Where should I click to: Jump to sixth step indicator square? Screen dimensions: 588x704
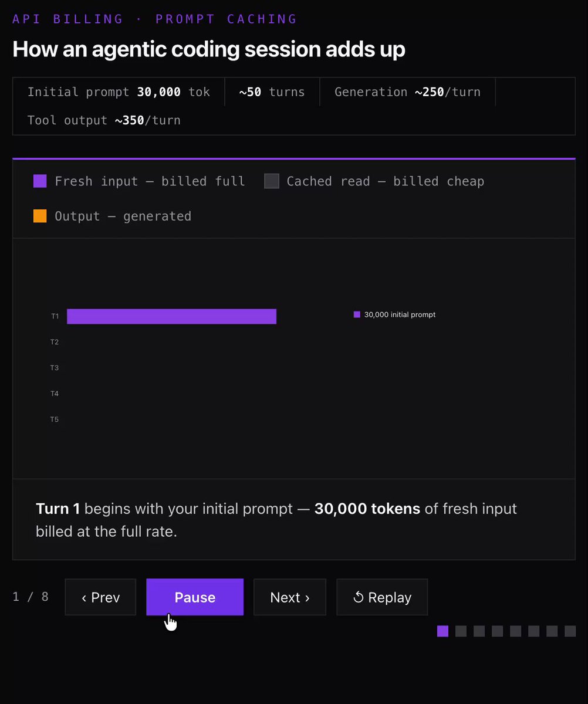pos(534,631)
